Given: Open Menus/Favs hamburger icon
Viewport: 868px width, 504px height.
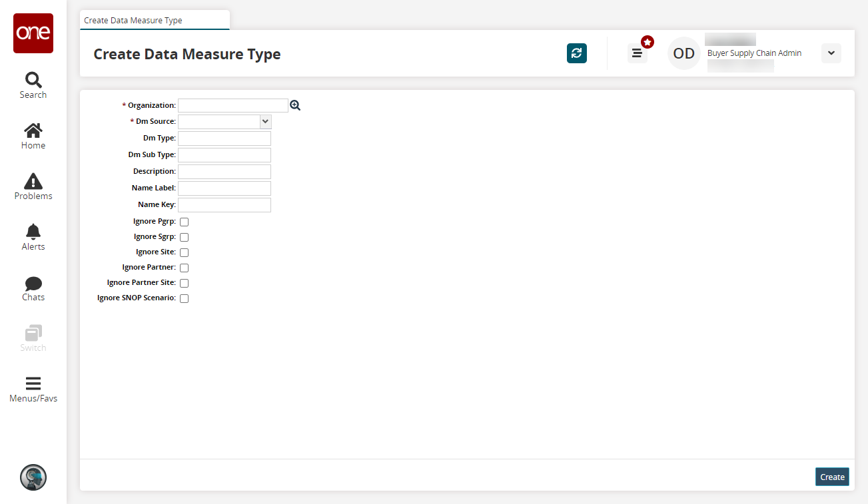Looking at the screenshot, I should pos(33,389).
